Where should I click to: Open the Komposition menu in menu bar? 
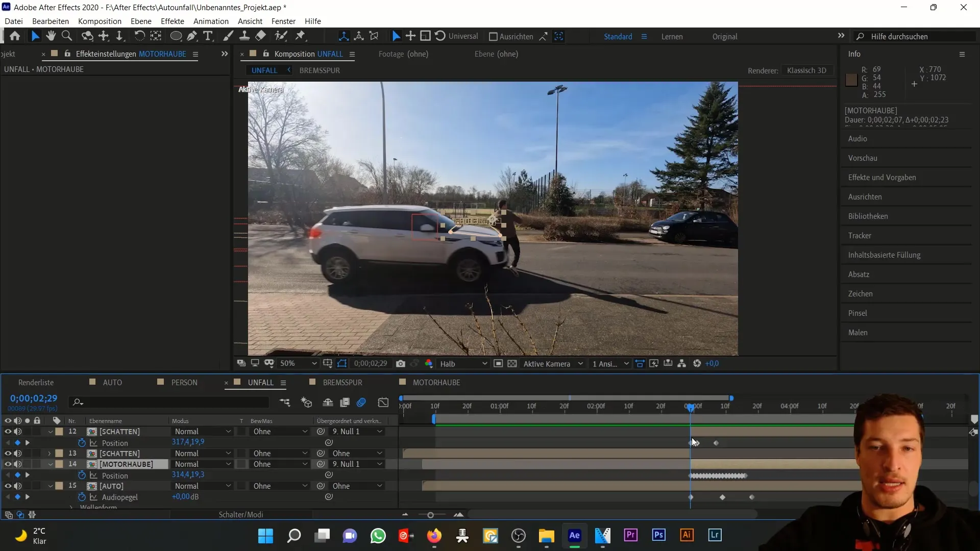pos(100,21)
